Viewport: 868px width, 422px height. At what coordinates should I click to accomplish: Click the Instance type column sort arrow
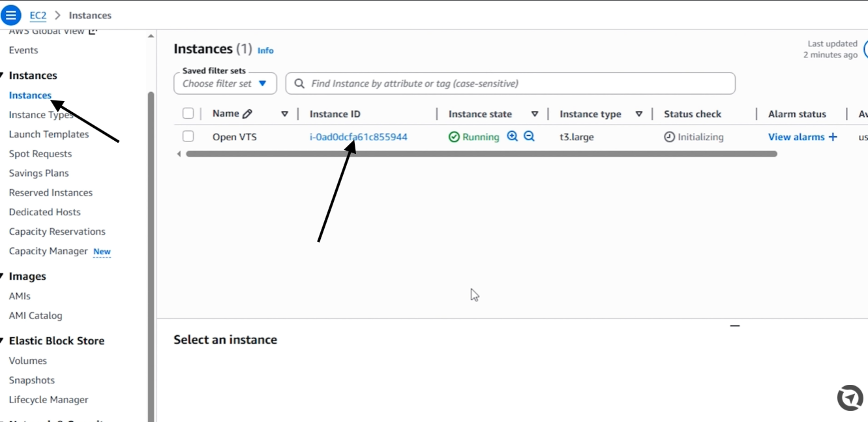tap(639, 114)
